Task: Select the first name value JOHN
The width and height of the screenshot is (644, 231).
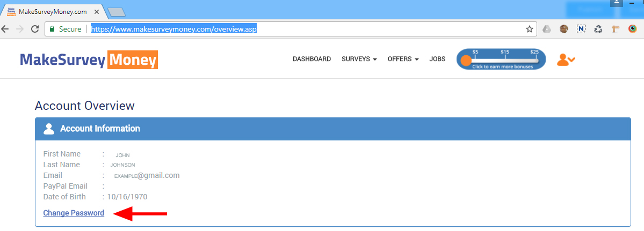Action: tap(123, 155)
